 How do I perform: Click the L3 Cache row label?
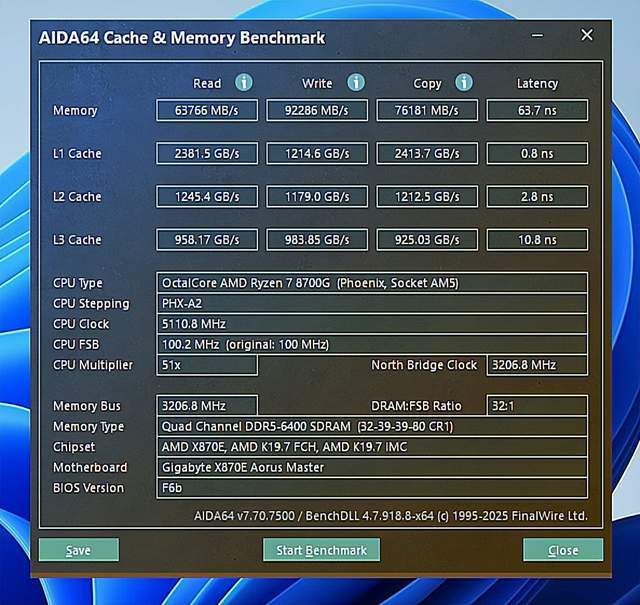tap(77, 240)
